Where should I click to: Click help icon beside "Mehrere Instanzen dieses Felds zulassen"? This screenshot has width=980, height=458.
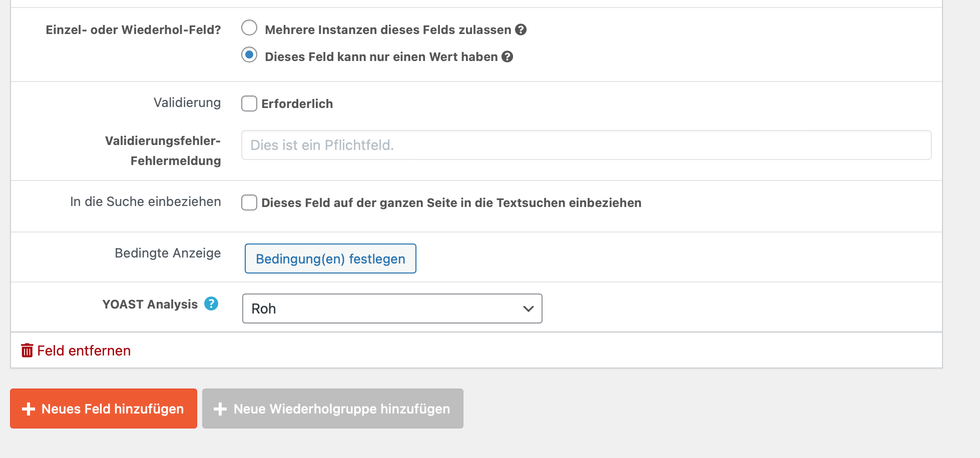tap(521, 30)
